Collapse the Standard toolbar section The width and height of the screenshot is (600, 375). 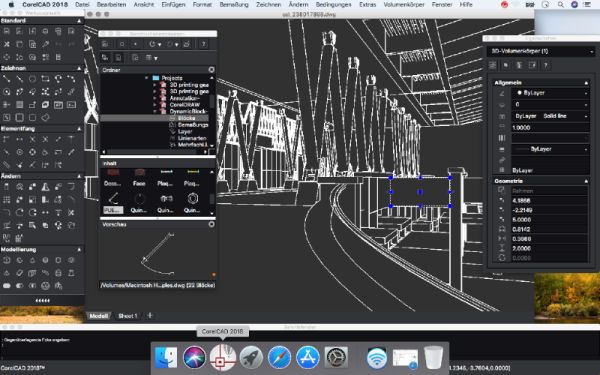[79, 21]
